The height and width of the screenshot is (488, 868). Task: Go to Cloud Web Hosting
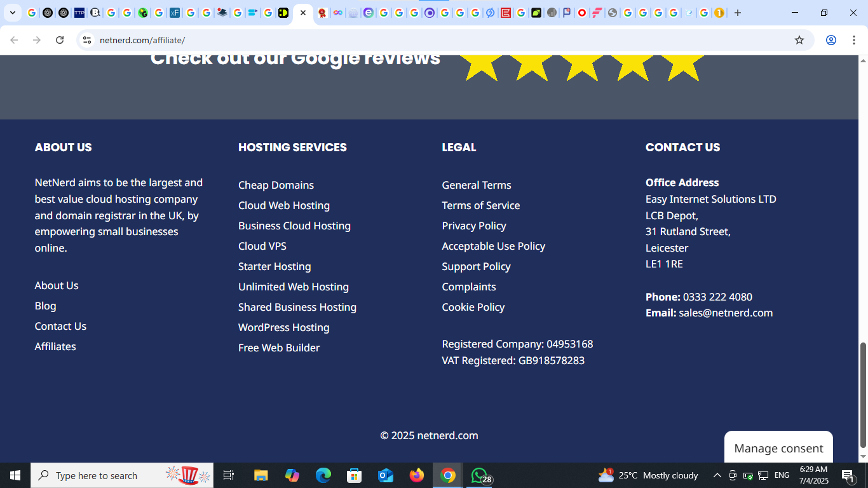(x=284, y=205)
